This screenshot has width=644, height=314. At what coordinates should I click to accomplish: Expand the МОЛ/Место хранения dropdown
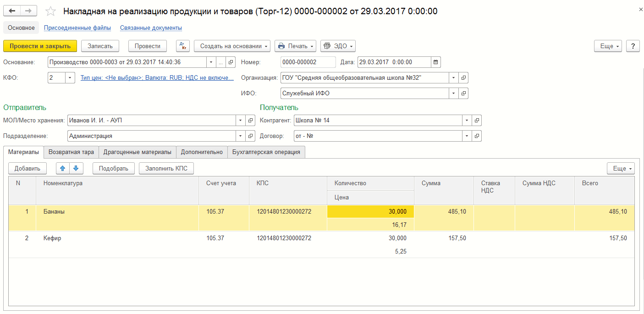point(241,120)
